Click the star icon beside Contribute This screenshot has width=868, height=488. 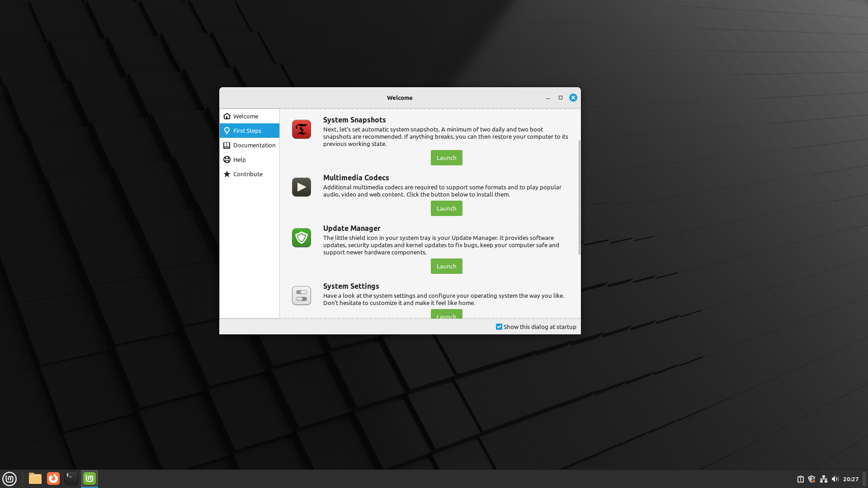pos(227,174)
